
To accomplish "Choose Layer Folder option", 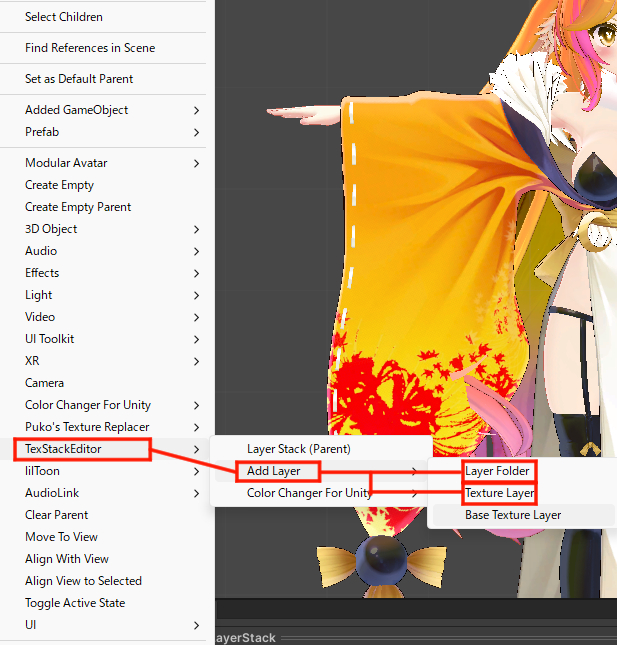I will coord(497,471).
